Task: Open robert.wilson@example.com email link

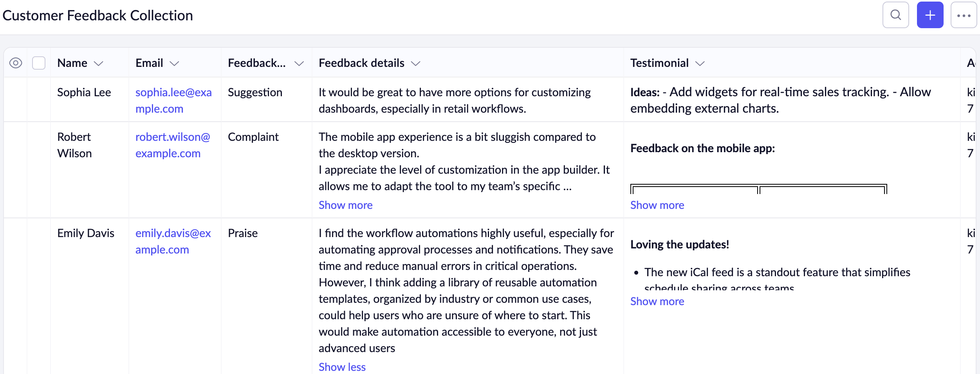Action: coord(173,145)
